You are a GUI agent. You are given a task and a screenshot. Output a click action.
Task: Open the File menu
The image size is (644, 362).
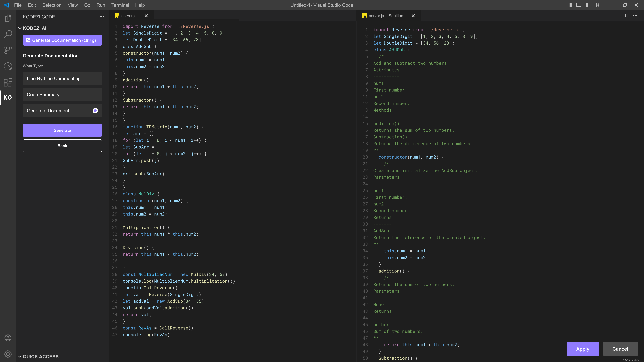(x=18, y=5)
